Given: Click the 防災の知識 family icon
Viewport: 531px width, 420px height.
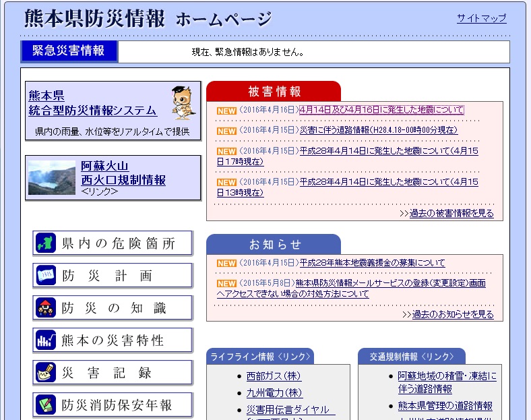Looking at the screenshot, I should (46, 307).
